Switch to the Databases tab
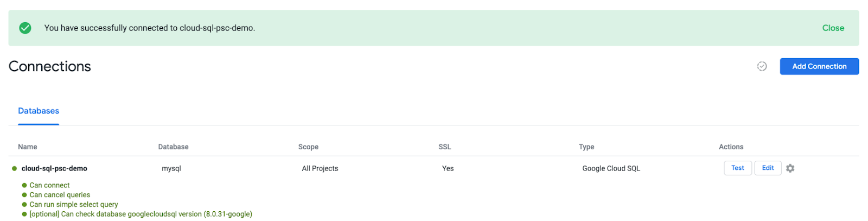The image size is (868, 221). tap(39, 111)
